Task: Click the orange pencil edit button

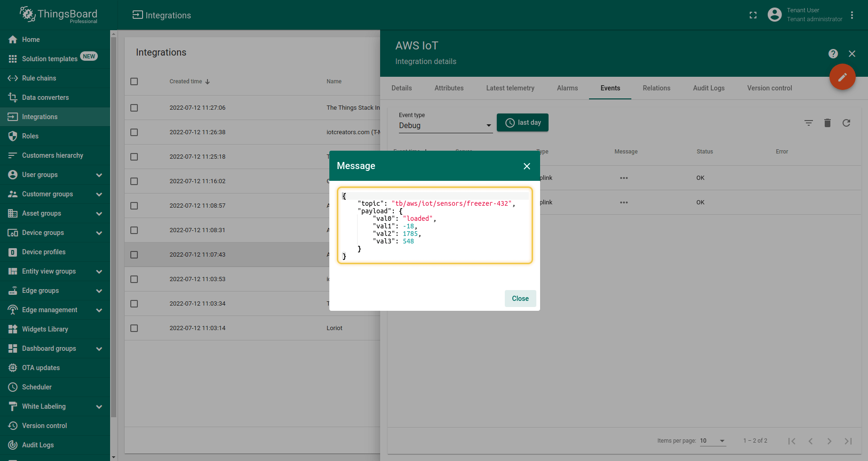Action: (842, 77)
